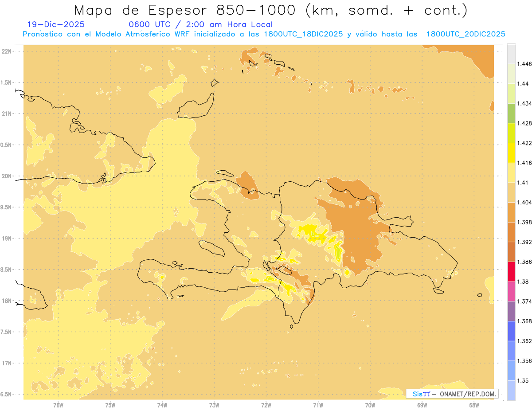Click the 1.356 colorbar value
This screenshot has width=532, height=411.
click(x=524, y=361)
